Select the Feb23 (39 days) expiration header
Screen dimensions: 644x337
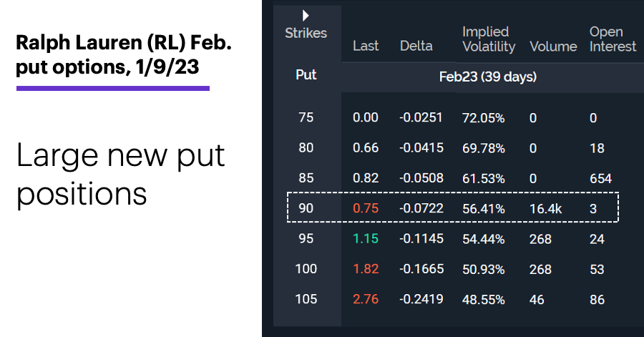487,77
